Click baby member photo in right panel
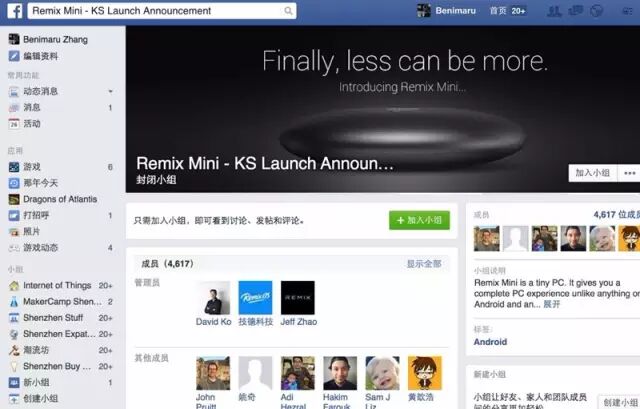This screenshot has height=409, width=640. coord(602,238)
